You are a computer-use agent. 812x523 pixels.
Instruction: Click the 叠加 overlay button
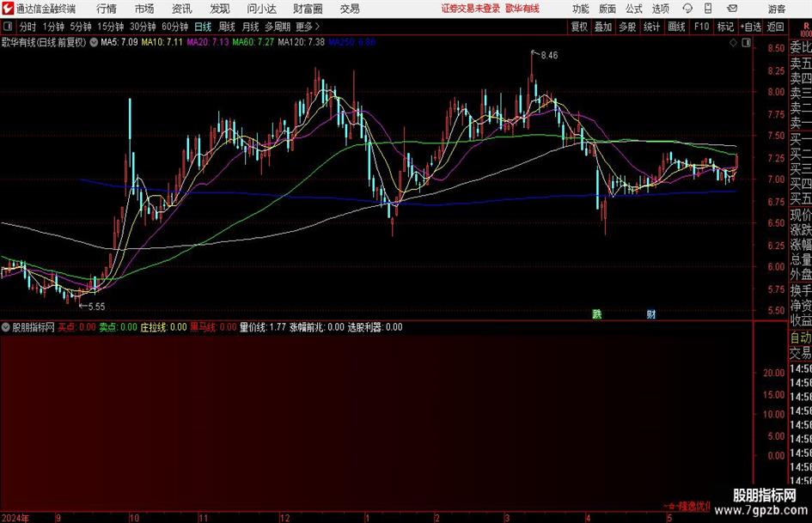click(x=603, y=27)
